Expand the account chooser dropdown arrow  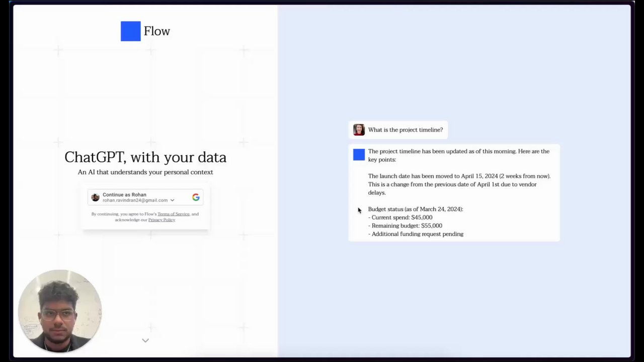(172, 200)
